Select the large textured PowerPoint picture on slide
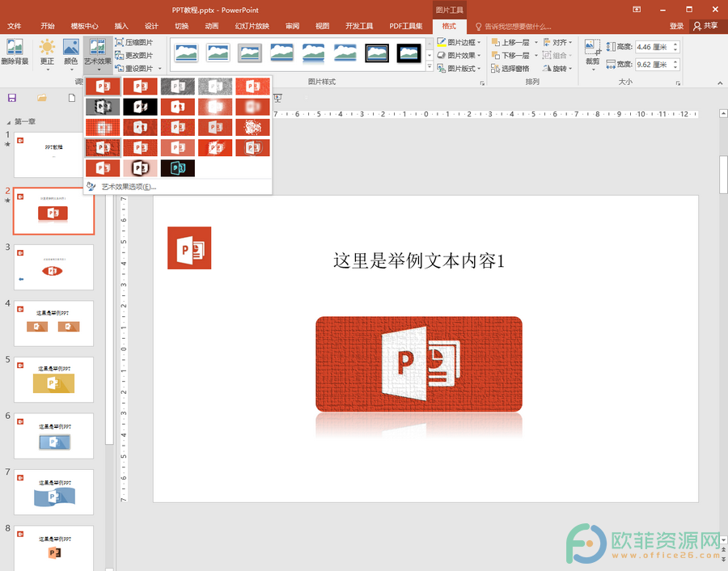728x571 pixels. (419, 364)
